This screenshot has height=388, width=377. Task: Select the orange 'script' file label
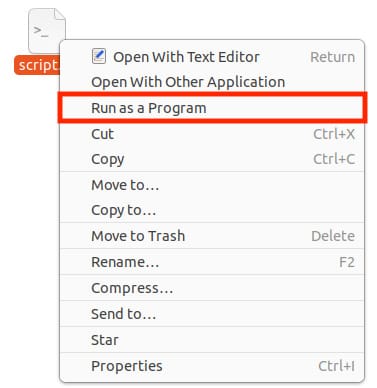pos(37,65)
